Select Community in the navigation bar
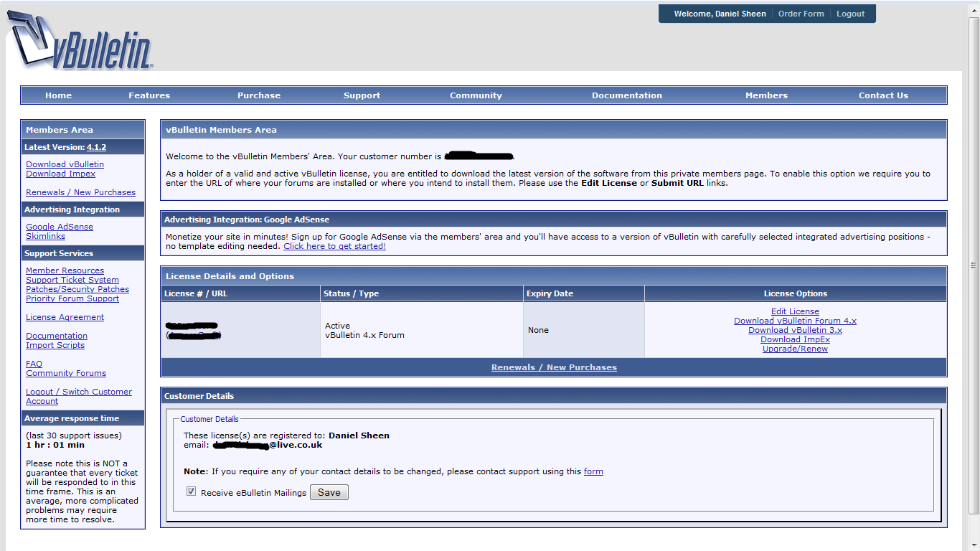The height and width of the screenshot is (551, 980). click(476, 95)
